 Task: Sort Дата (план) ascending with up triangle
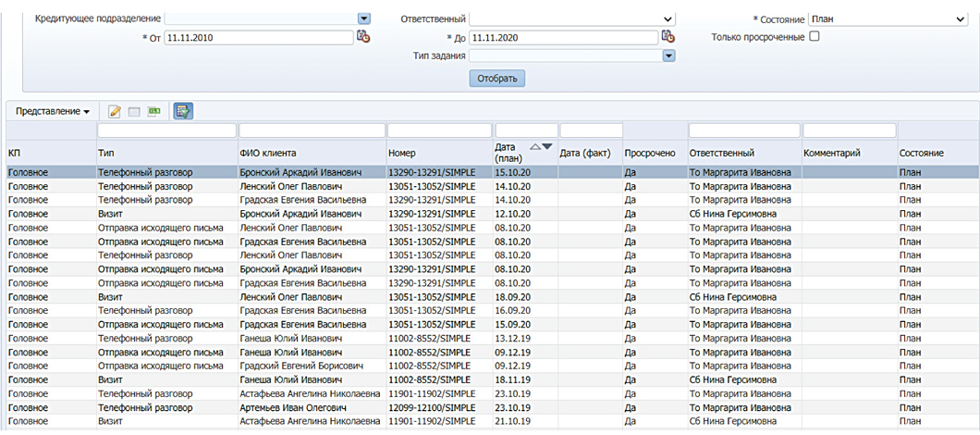tap(534, 146)
